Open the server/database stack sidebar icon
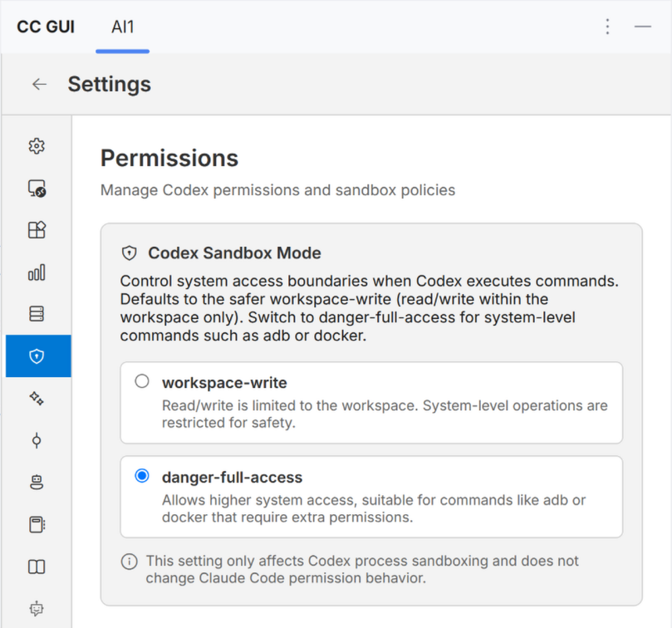 click(x=37, y=314)
